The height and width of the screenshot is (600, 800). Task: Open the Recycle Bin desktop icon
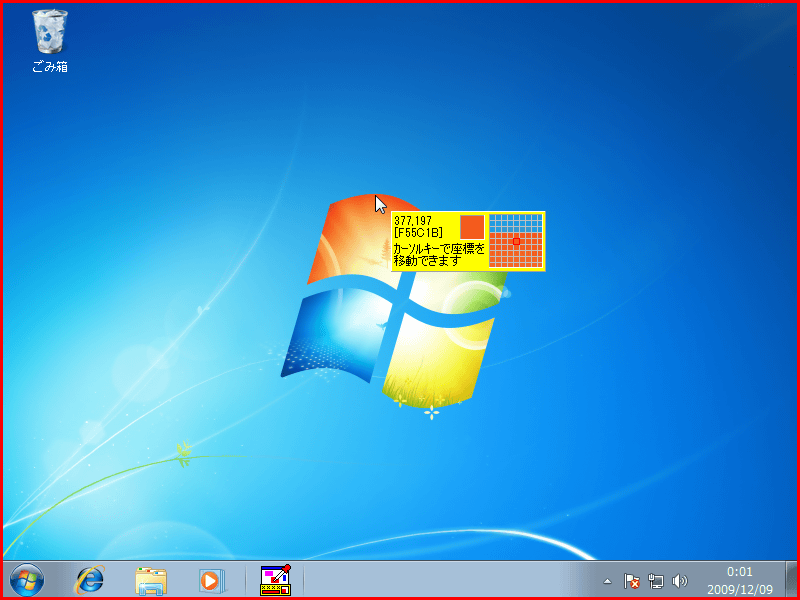coord(49,41)
